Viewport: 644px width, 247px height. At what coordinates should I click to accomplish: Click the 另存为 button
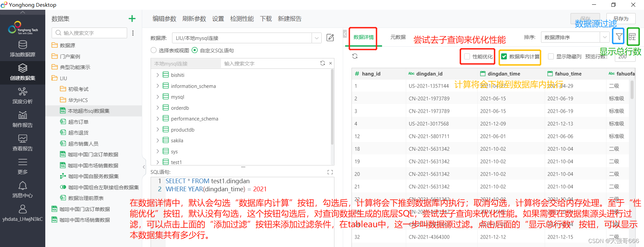coord(621,18)
